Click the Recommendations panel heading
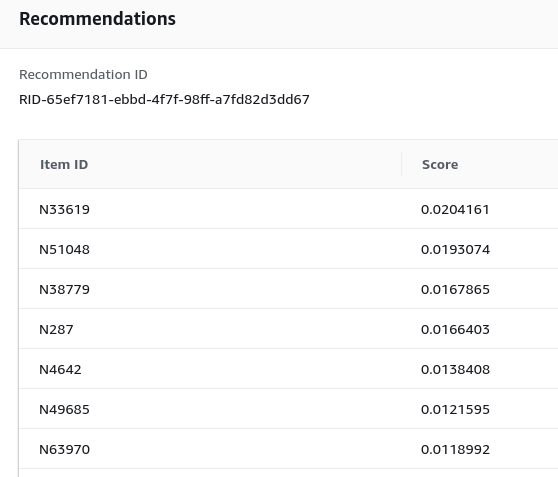Screen dimensions: 558x477 click(97, 19)
